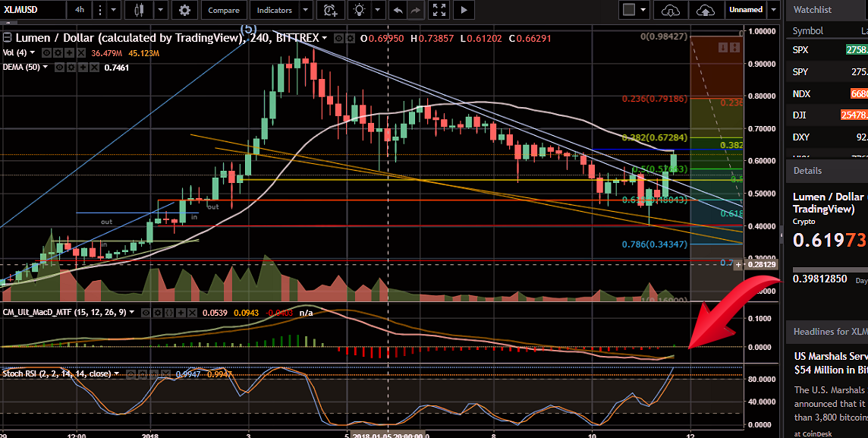The width and height of the screenshot is (868, 438).
Task: Click the 4h interval button
Action: tap(80, 9)
